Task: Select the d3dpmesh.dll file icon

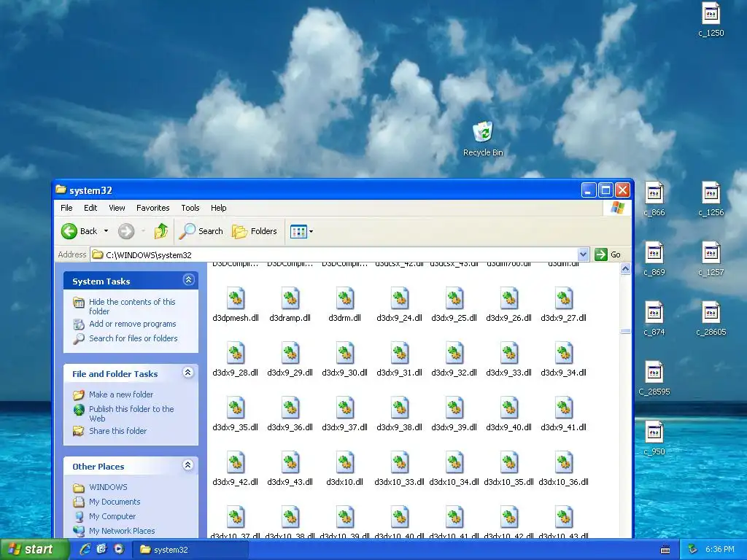Action: pos(236,298)
